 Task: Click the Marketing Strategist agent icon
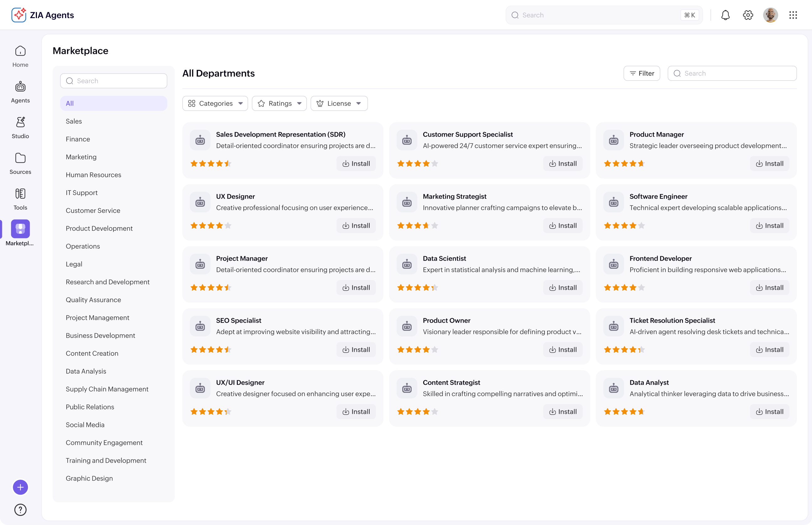click(407, 202)
